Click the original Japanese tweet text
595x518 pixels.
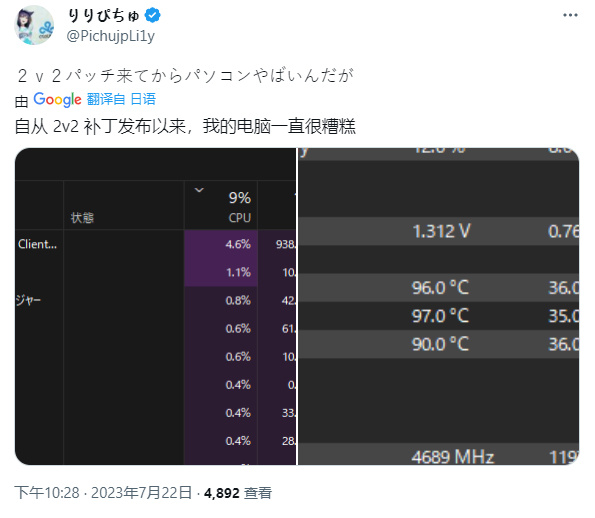tap(185, 76)
